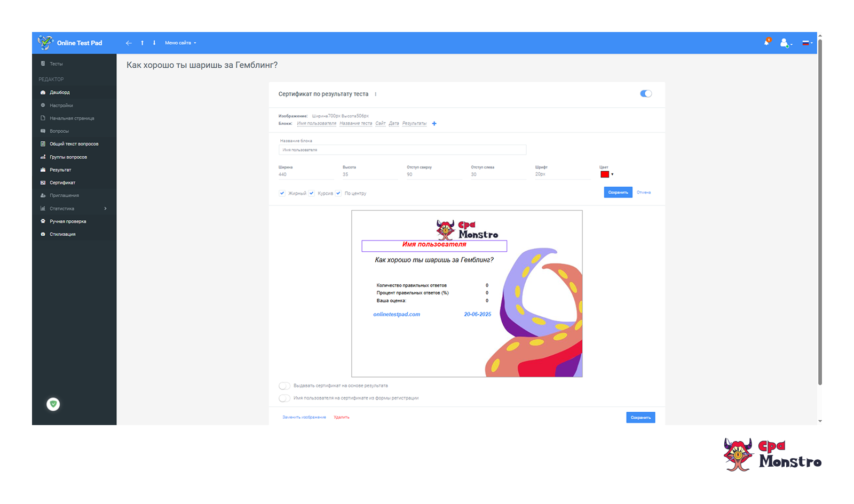The width and height of the screenshot is (854, 504).
Task: Uncheck the Жирный checkbox
Action: pyautogui.click(x=282, y=193)
